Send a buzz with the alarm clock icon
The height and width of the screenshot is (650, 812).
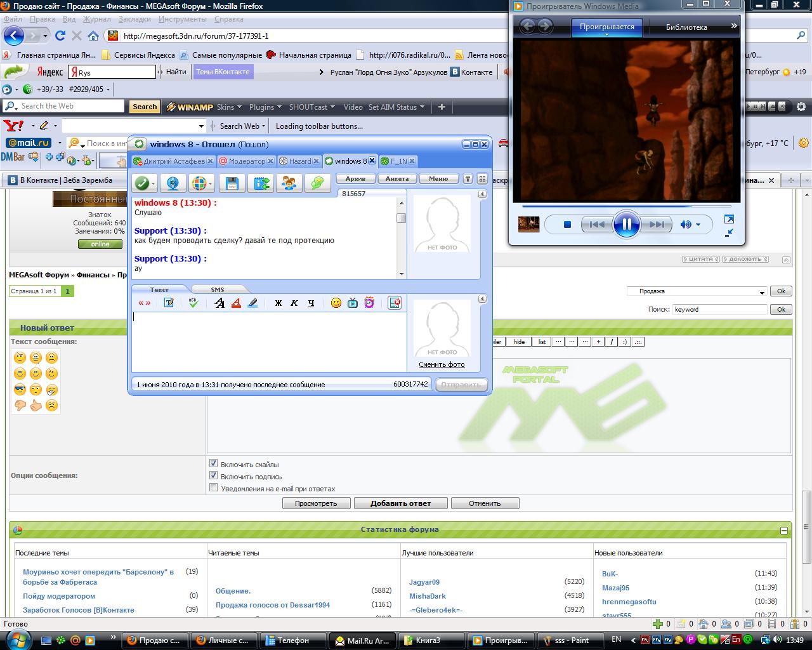tap(369, 303)
